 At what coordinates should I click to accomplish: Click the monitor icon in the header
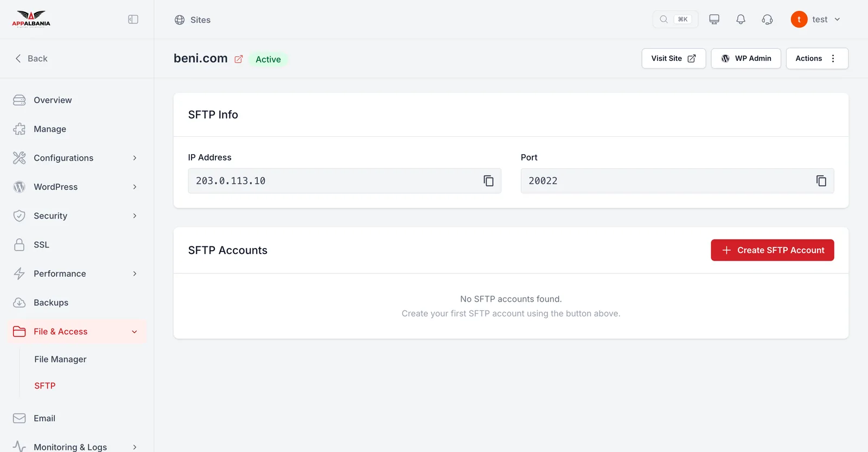tap(714, 20)
